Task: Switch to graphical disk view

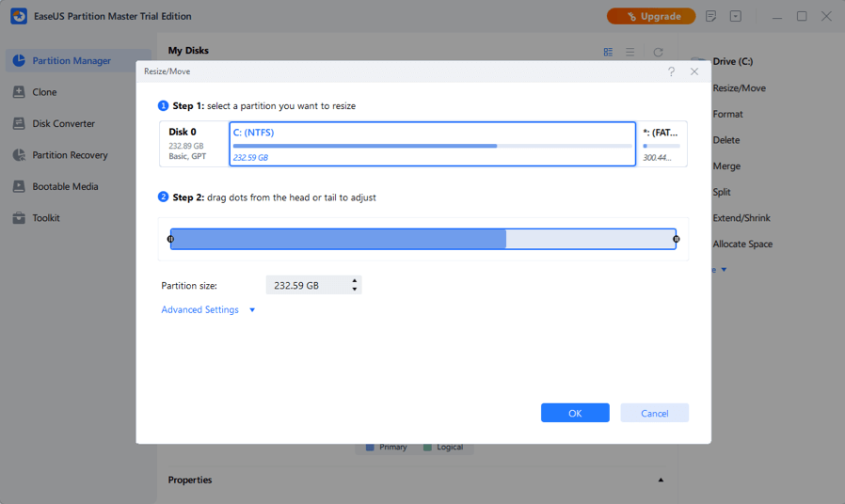Action: (x=608, y=53)
